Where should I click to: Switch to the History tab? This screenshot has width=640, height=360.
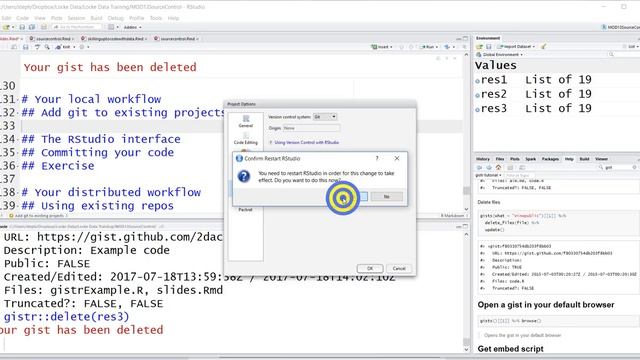pyautogui.click(x=483, y=159)
